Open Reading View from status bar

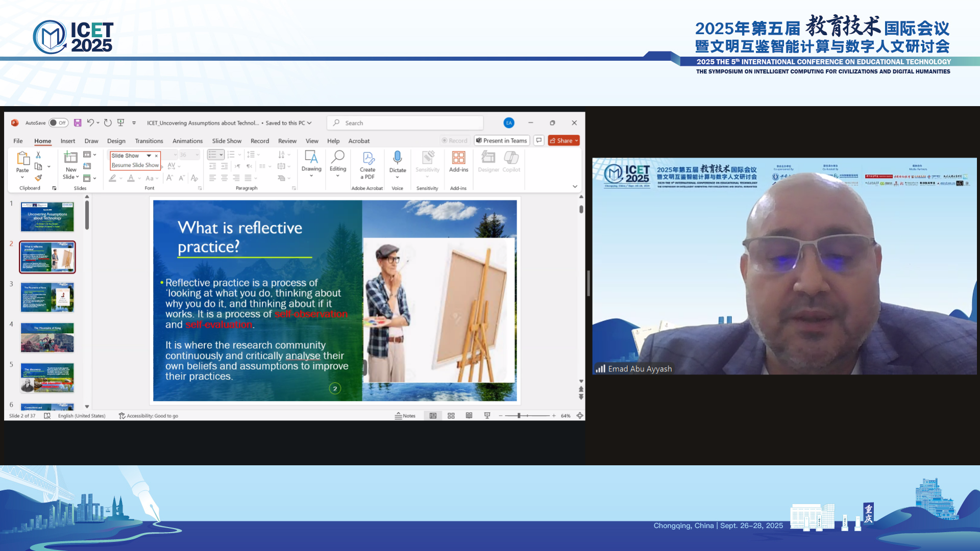469,416
